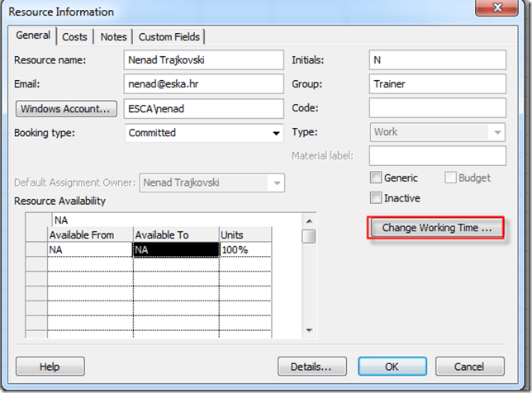Screen dimensions: 532x393
Task: Cancel the dialog changes
Action: pos(469,367)
